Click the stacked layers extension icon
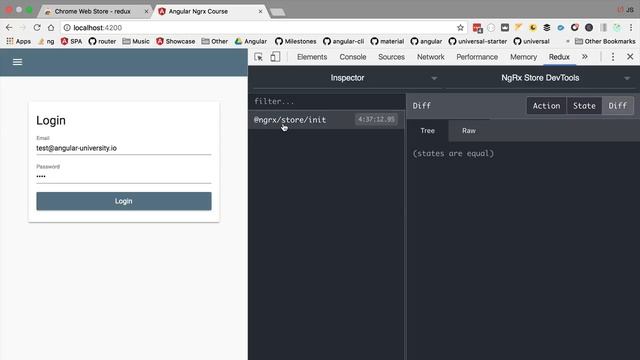This screenshot has width=640, height=360. (x=547, y=28)
